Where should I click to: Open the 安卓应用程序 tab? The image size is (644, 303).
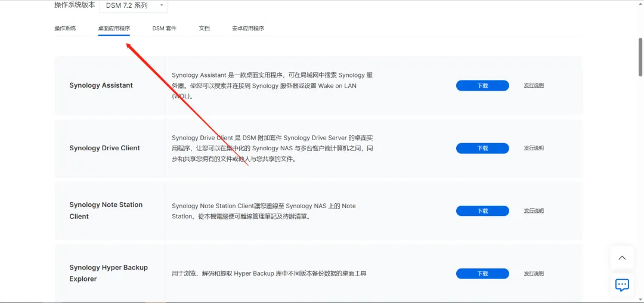[x=248, y=28]
